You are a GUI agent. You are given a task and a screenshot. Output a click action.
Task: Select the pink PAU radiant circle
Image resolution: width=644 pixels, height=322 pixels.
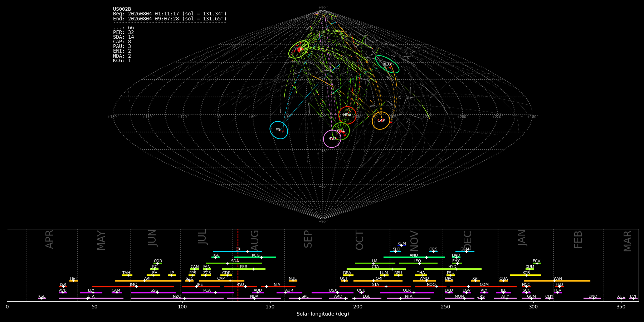pyautogui.click(x=332, y=138)
